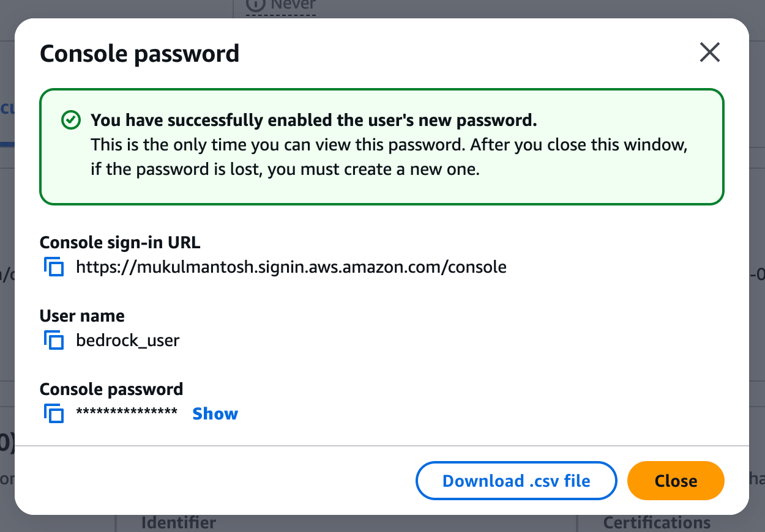Click the bedrock_user name text
Viewport: 765px width, 532px height.
(x=127, y=340)
